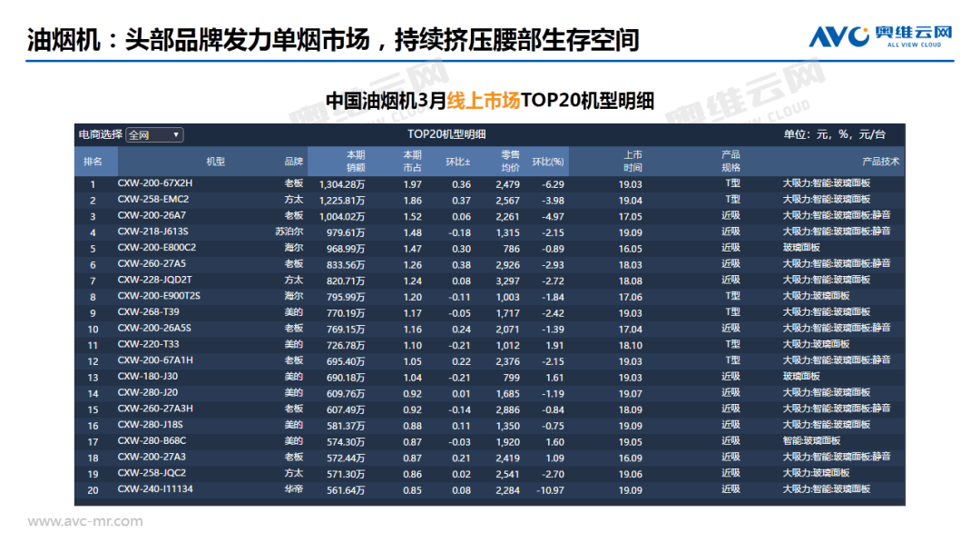Click the 产品技术 column header

click(880, 162)
